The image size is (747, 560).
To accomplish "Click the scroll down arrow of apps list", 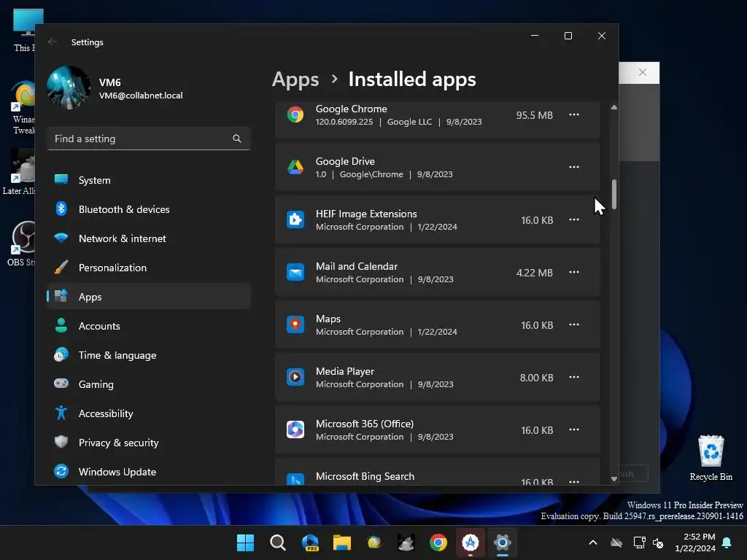I will [614, 479].
